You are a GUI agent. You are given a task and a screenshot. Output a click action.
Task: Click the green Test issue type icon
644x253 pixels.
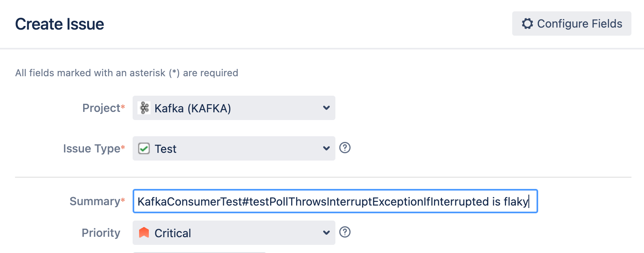[144, 148]
